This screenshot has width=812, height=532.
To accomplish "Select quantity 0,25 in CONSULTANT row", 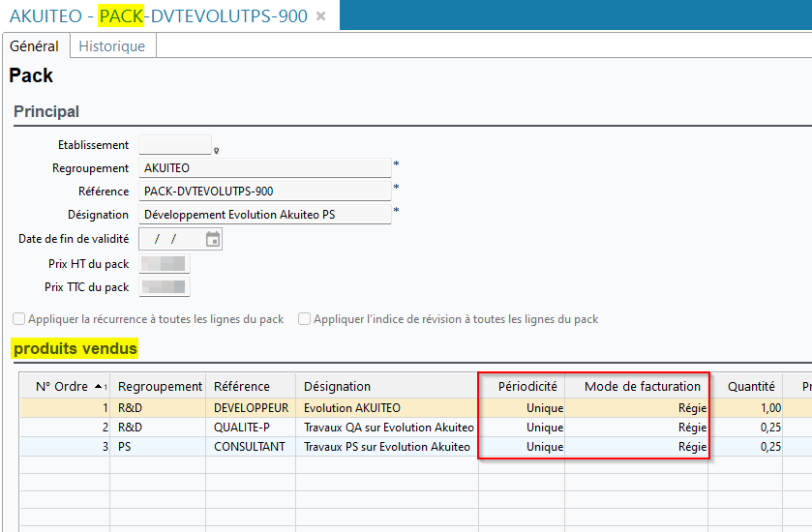I will (x=745, y=446).
